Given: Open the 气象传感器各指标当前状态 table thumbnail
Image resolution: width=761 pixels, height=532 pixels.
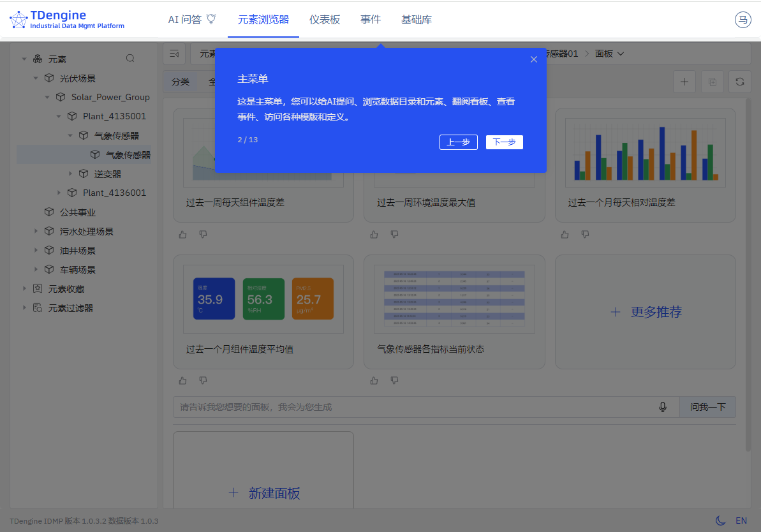Looking at the screenshot, I should (x=454, y=299).
